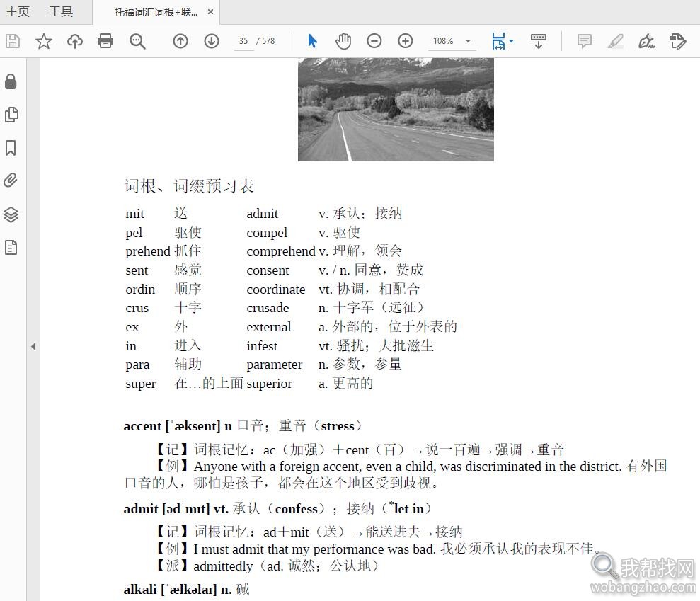Click the page number field showing 35

pyautogui.click(x=243, y=41)
